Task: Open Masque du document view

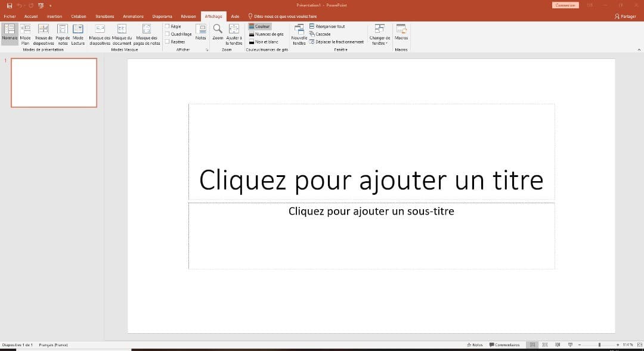Action: tap(121, 36)
